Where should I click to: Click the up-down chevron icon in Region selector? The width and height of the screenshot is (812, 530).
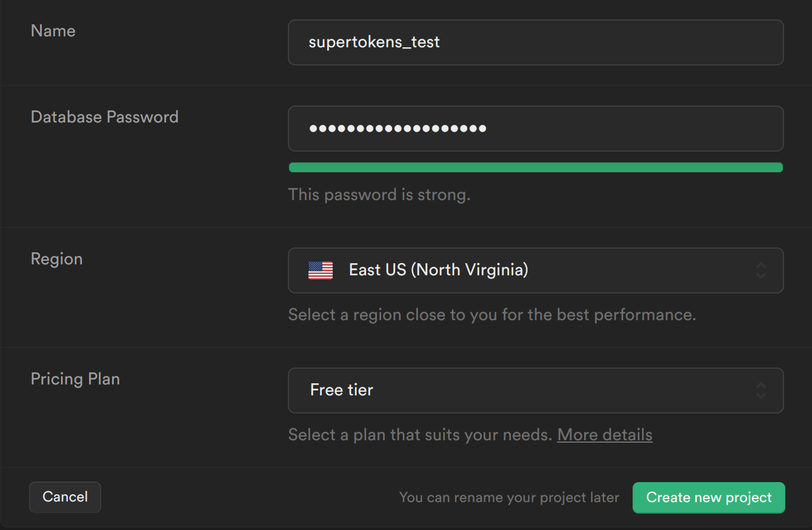(761, 270)
